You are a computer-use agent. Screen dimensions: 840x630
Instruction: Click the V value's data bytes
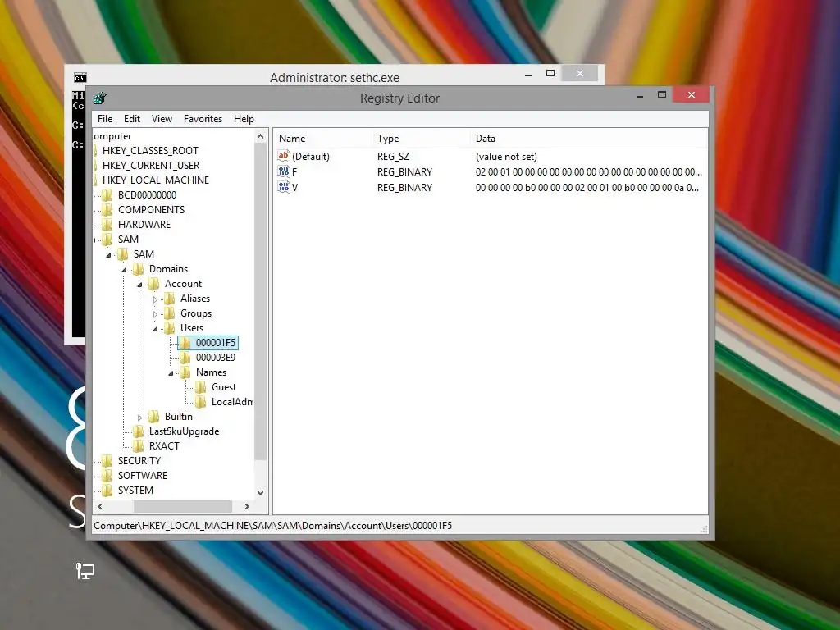coord(587,188)
